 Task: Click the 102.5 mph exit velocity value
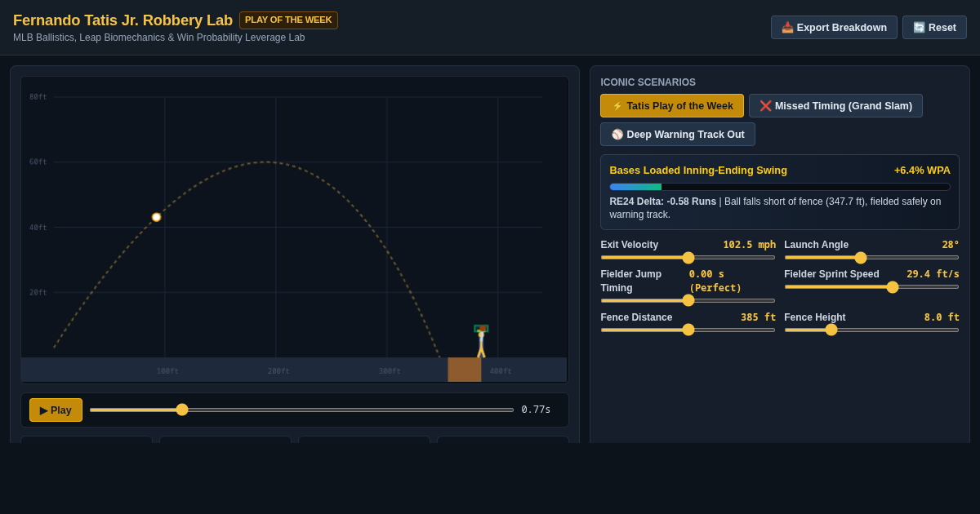[x=749, y=245]
